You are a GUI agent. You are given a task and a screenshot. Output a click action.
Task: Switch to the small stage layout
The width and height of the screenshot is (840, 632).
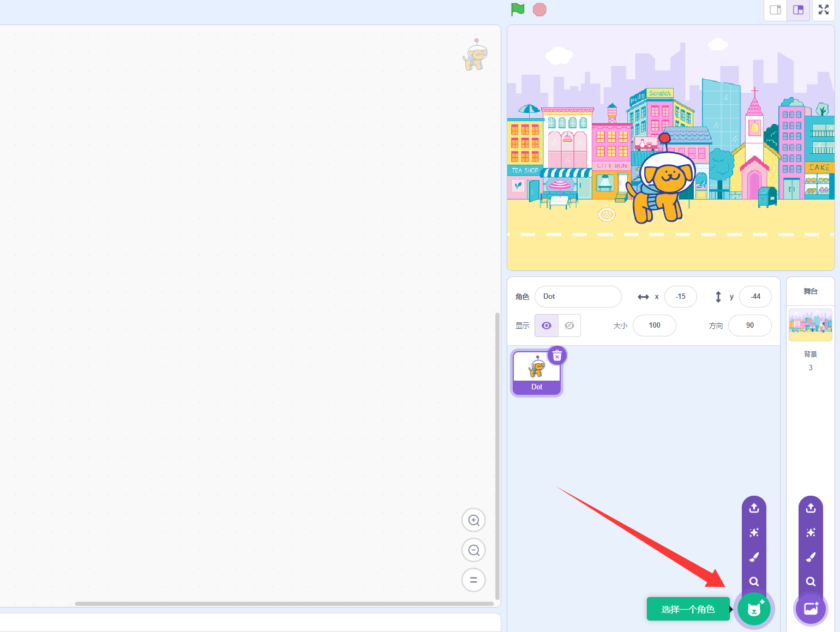(775, 10)
